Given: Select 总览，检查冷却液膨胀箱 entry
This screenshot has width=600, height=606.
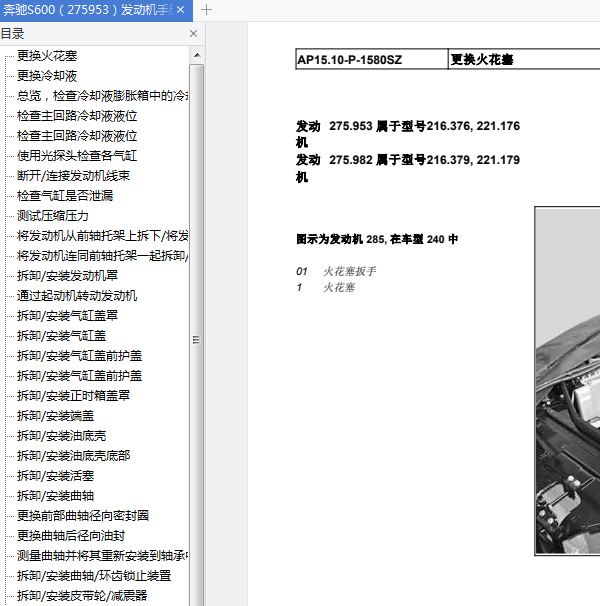Looking at the screenshot, I should [102, 96].
